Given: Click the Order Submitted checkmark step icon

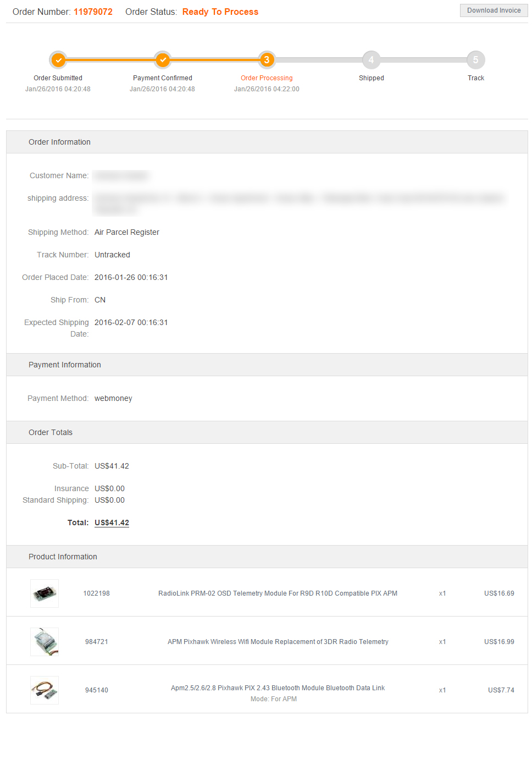Looking at the screenshot, I should click(58, 60).
